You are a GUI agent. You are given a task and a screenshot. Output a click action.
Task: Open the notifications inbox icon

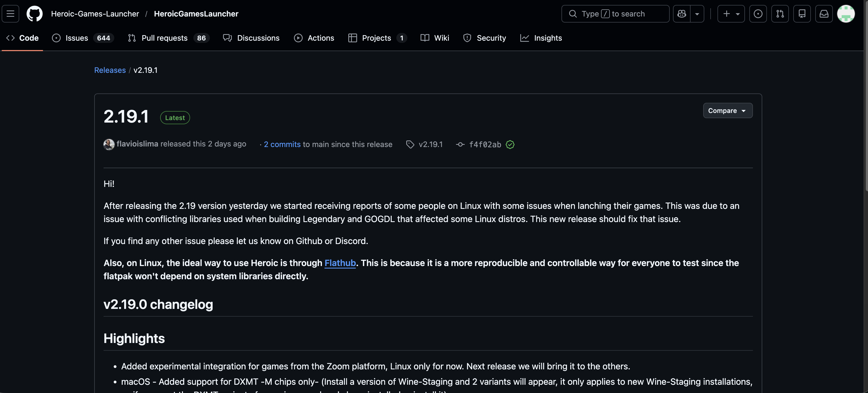point(824,14)
